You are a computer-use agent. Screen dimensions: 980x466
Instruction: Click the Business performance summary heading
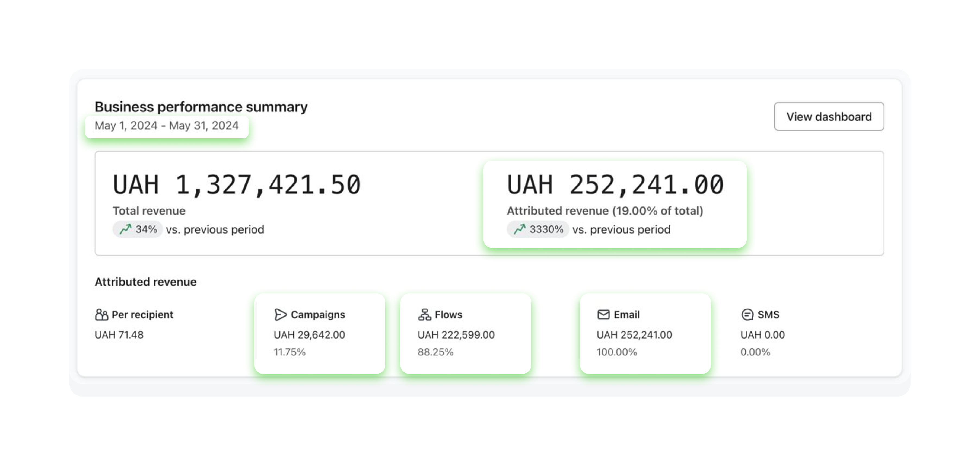201,107
